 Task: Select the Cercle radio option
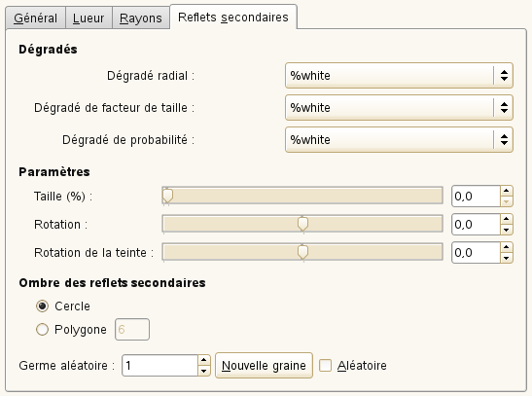click(x=42, y=306)
